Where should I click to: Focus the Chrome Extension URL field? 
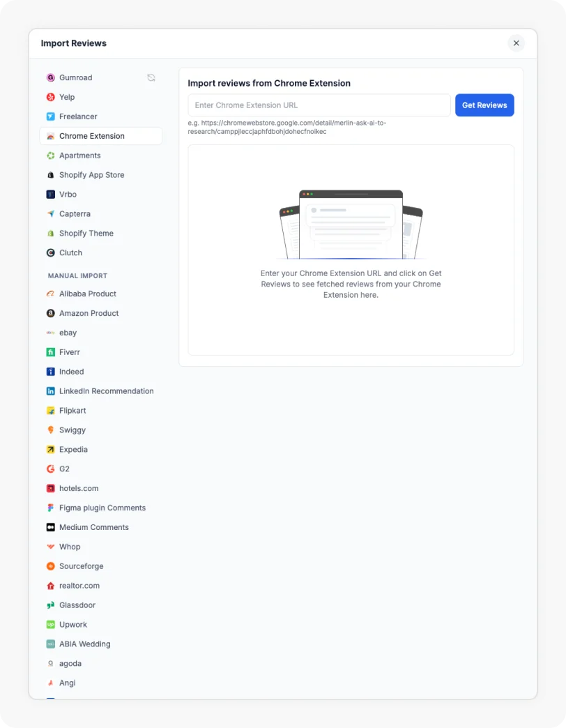point(319,105)
